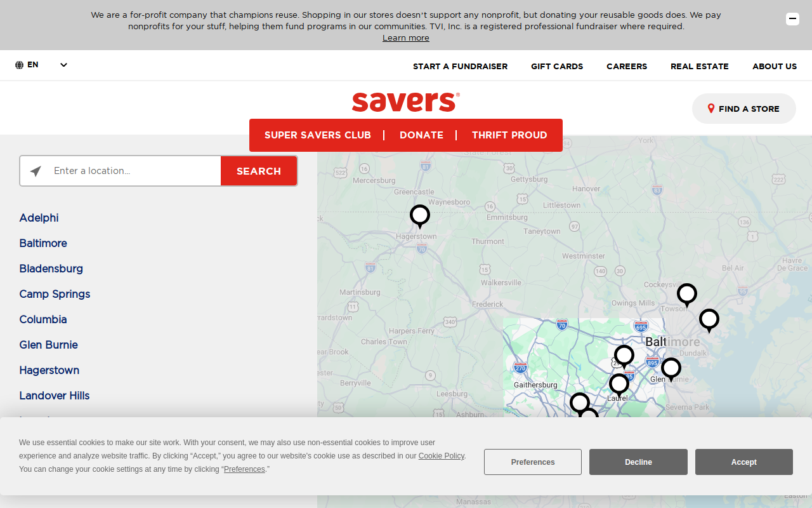The height and width of the screenshot is (508, 812).
Task: Open the Camp Springs store link
Action: (55, 294)
